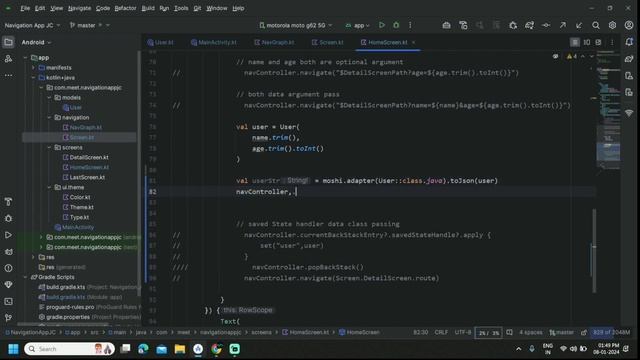This screenshot has height=360, width=640.
Task: Click memory usage indicator in status bar
Action: (611, 333)
